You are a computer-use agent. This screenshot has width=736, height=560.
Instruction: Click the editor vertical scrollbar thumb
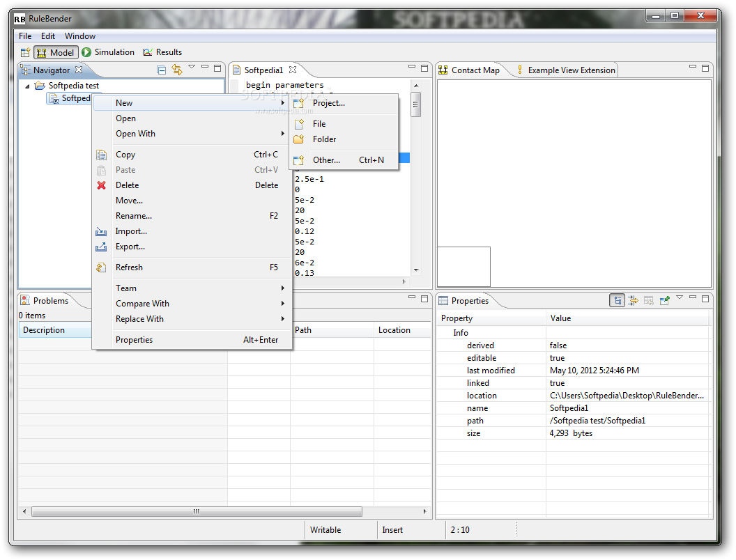[x=416, y=104]
